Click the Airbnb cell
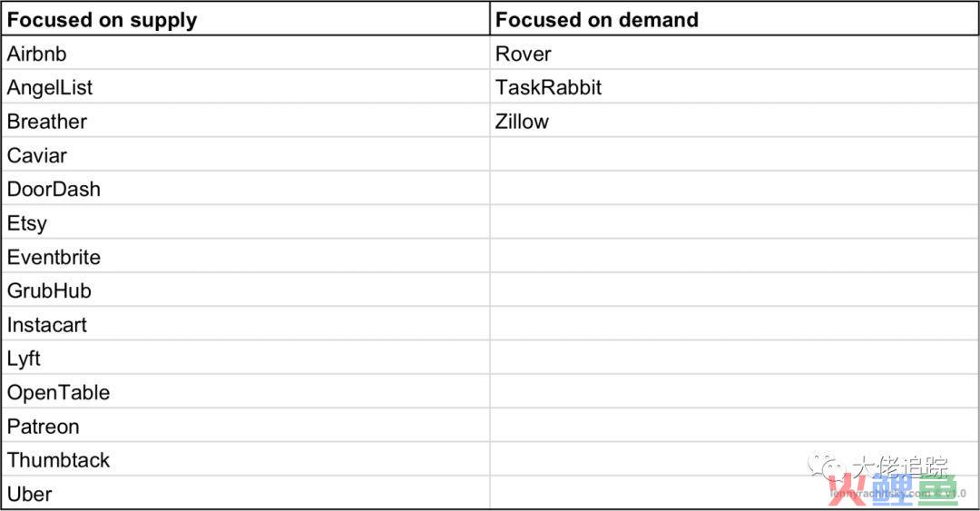This screenshot has height=511, width=980. click(x=245, y=54)
